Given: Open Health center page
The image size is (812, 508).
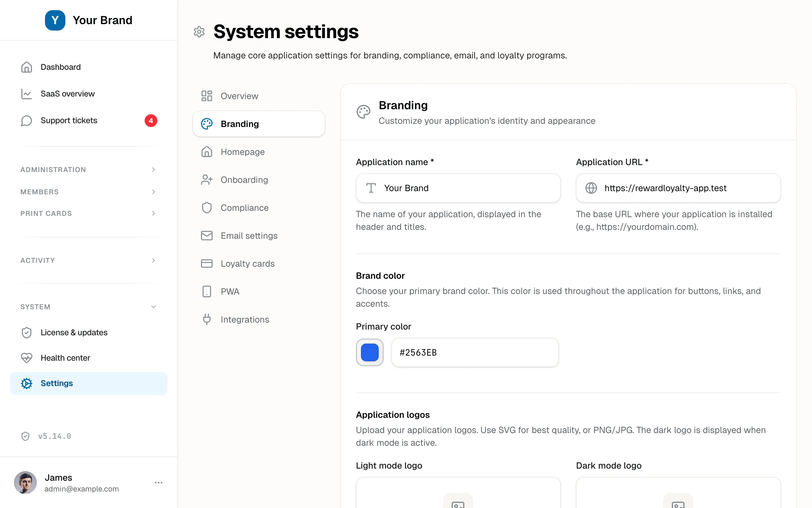Looking at the screenshot, I should 88,358.
